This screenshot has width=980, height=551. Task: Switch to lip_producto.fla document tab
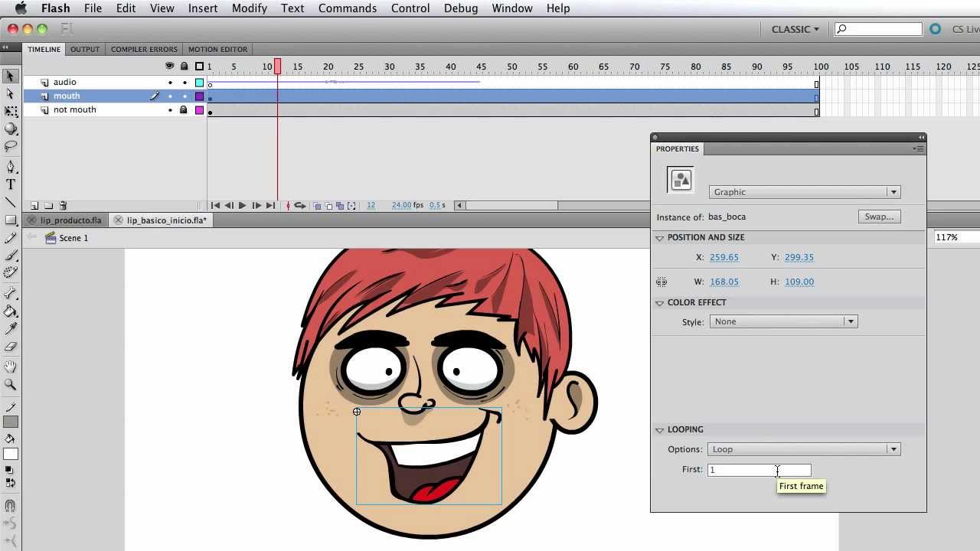[x=70, y=220]
